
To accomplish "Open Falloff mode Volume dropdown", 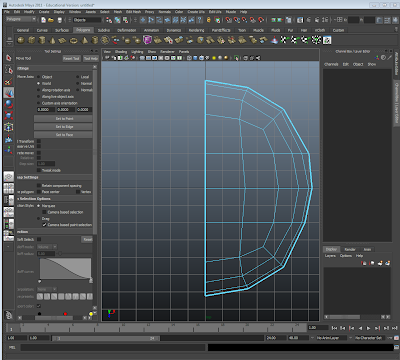I will (x=47, y=247).
